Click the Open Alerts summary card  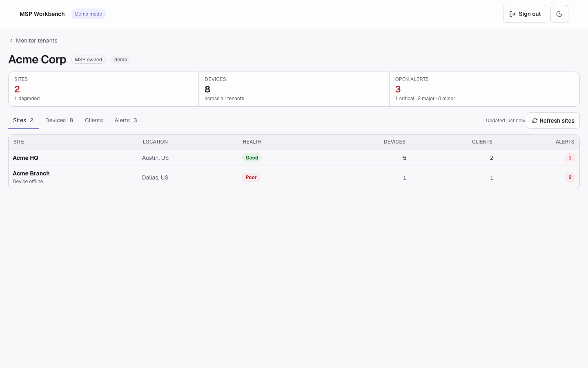484,89
